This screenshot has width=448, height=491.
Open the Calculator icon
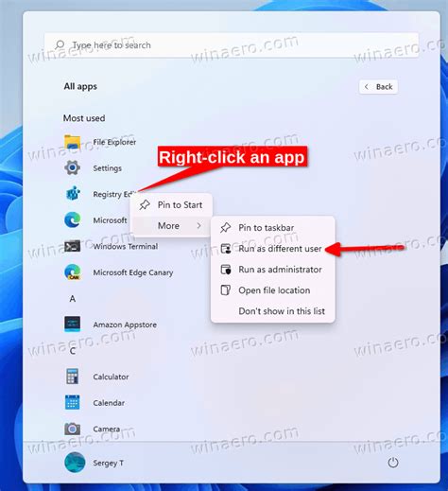coord(72,377)
